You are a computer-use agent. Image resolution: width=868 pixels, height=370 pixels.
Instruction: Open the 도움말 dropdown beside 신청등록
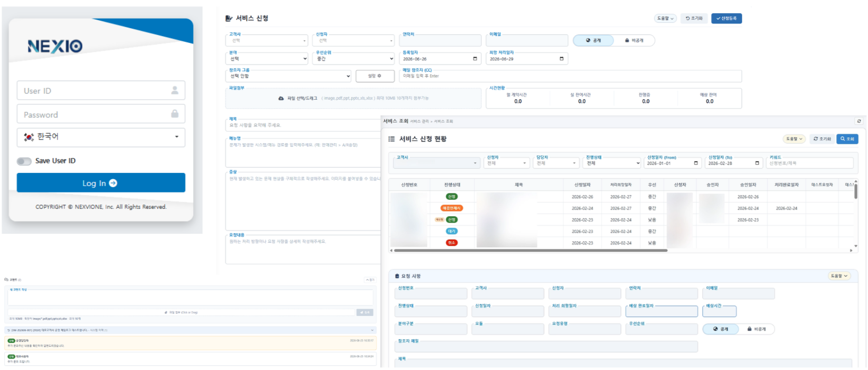pyautogui.click(x=666, y=19)
